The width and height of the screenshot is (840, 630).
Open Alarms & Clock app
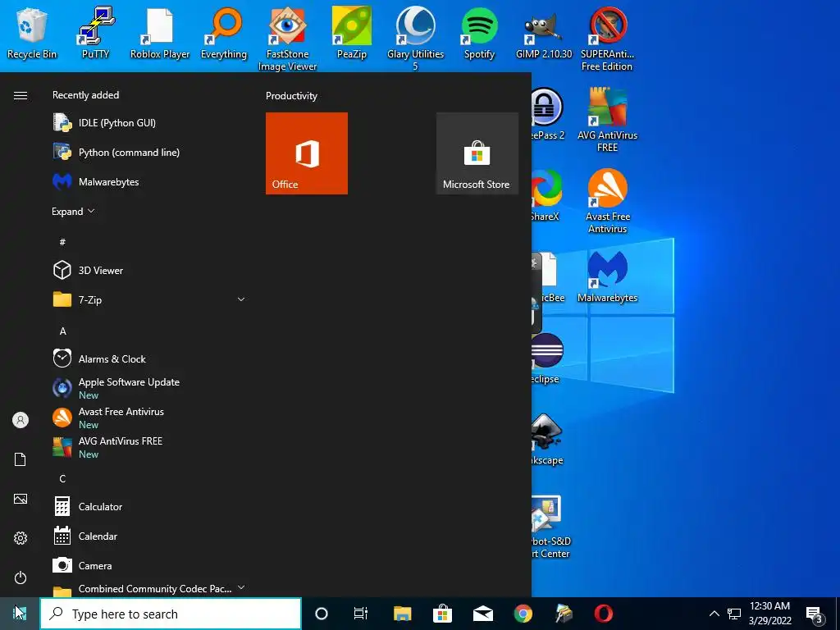pos(149,359)
